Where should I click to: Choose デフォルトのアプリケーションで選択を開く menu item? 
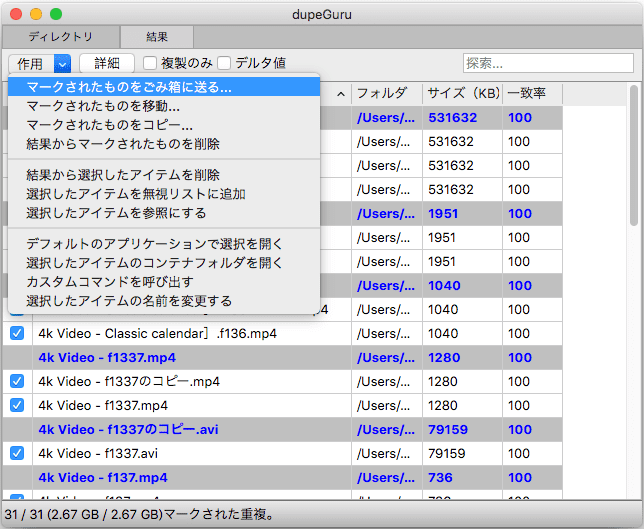[164, 244]
